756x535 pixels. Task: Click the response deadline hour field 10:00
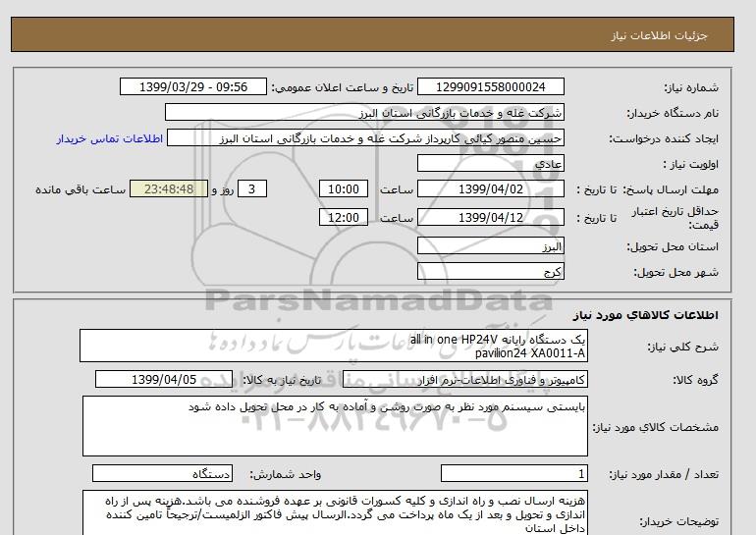(x=344, y=188)
